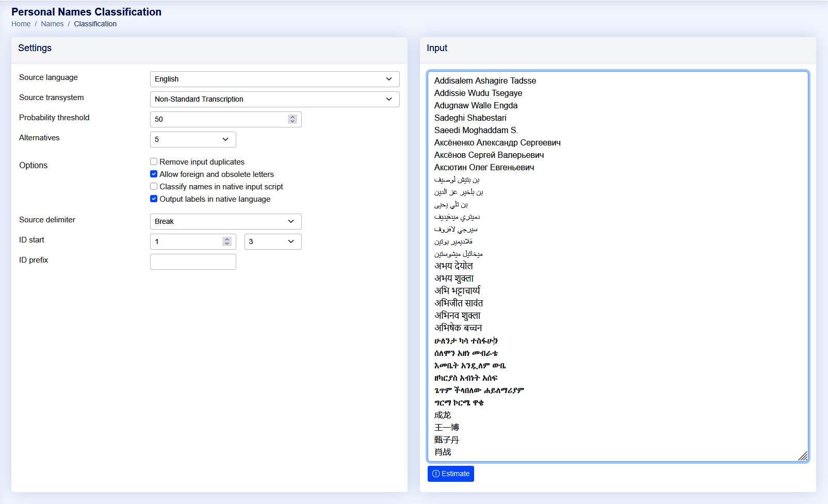Click the line 'Аксютин Олег Евгеньевич'
The width and height of the screenshot is (828, 504).
click(x=484, y=167)
